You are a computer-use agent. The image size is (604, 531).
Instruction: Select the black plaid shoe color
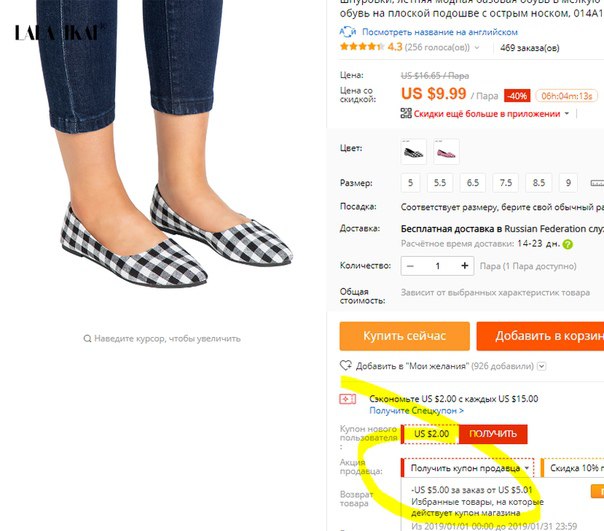click(x=413, y=152)
